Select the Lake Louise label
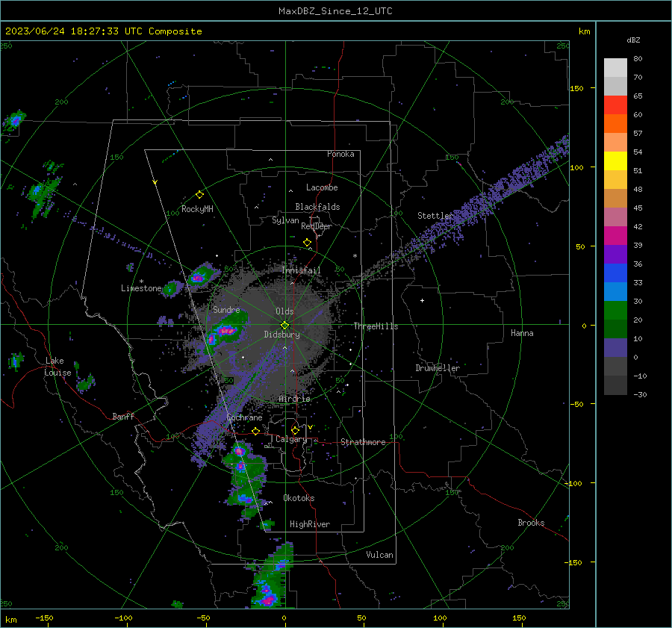Screen dimensions: 672x628 pyautogui.click(x=57, y=367)
